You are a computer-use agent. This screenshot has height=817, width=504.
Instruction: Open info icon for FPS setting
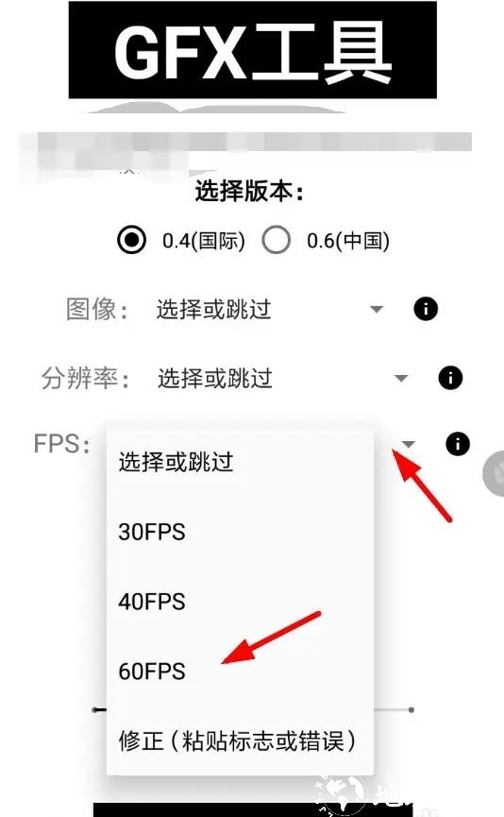pos(458,444)
